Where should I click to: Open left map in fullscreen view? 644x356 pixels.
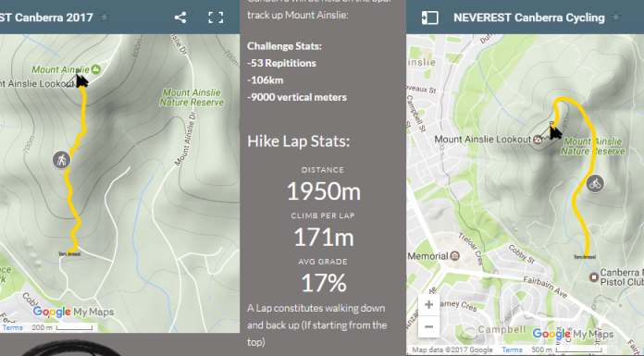pos(216,18)
